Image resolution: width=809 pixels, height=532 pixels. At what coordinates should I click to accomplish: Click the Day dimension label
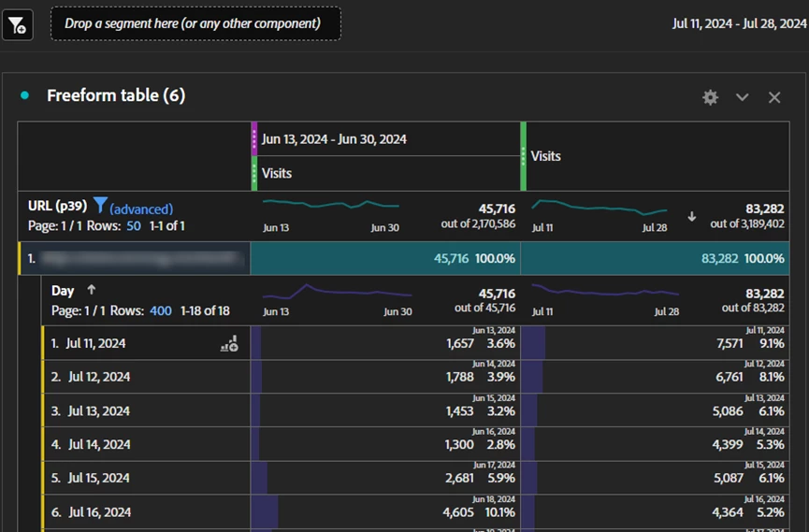coord(63,291)
